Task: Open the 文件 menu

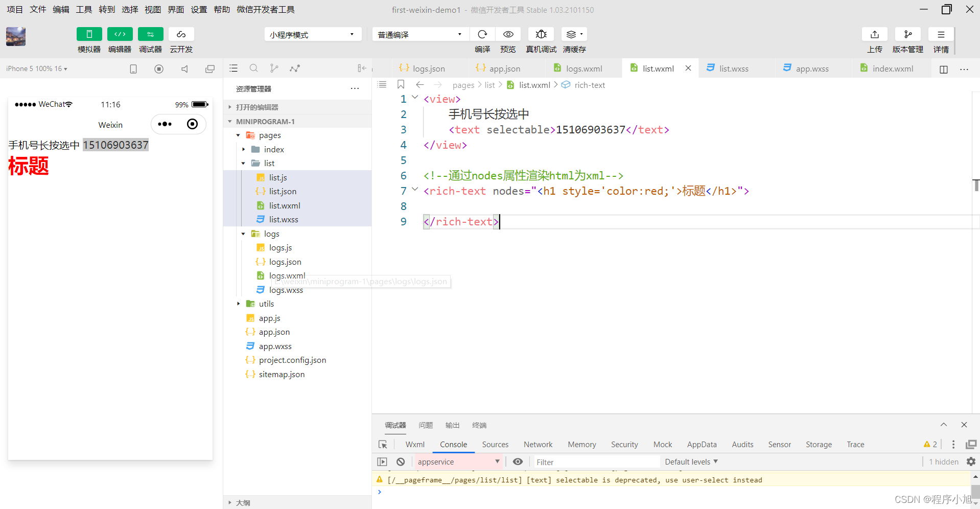Action: 38,10
